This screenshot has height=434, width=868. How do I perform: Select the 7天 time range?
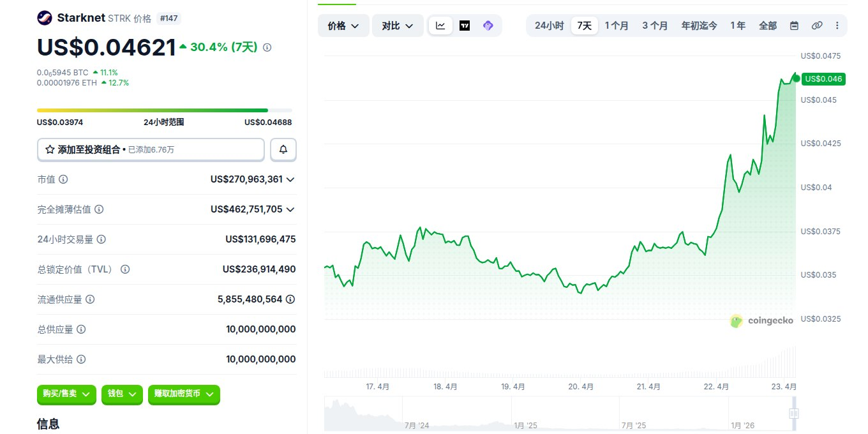pyautogui.click(x=585, y=26)
